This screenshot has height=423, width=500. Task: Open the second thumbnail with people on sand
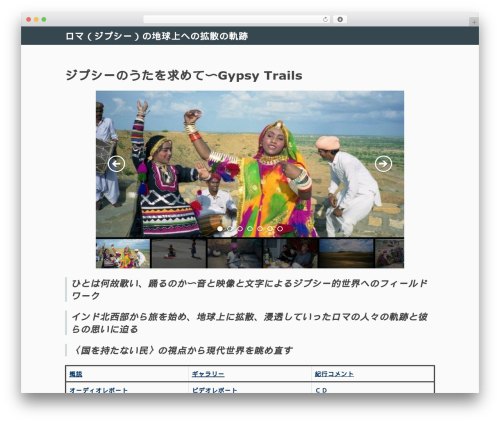point(179,253)
